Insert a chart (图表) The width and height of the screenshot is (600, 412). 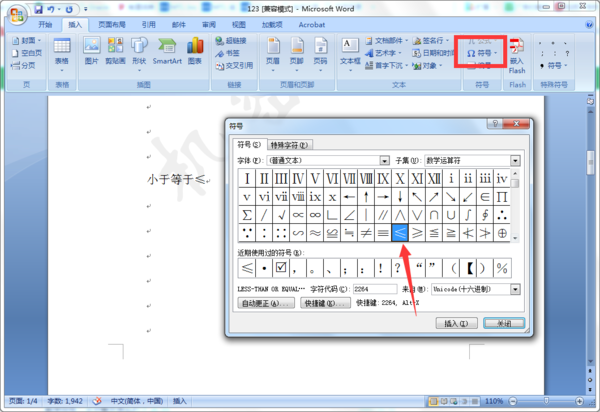click(x=195, y=51)
